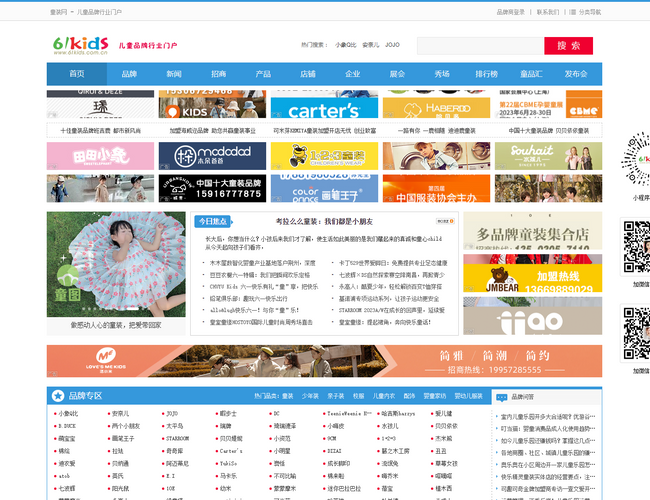Viewport: 650px width, 500px height.
Task: Open brand link 七波辉
Action: 67,488
